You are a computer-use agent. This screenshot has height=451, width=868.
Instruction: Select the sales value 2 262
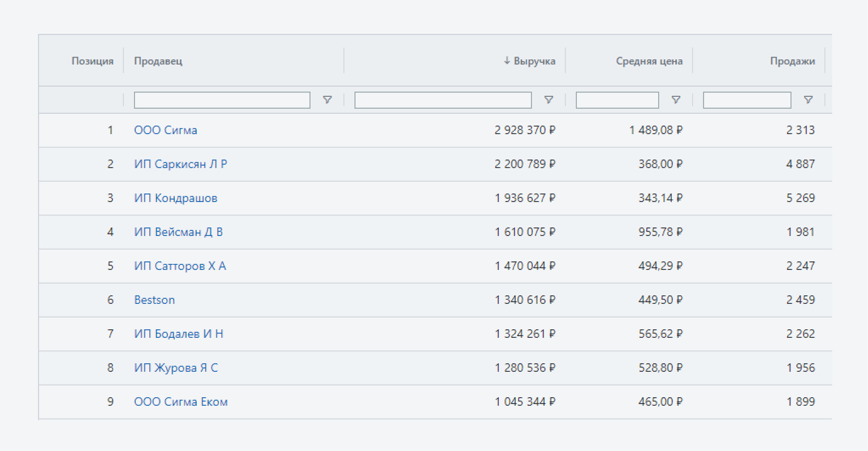pos(800,334)
